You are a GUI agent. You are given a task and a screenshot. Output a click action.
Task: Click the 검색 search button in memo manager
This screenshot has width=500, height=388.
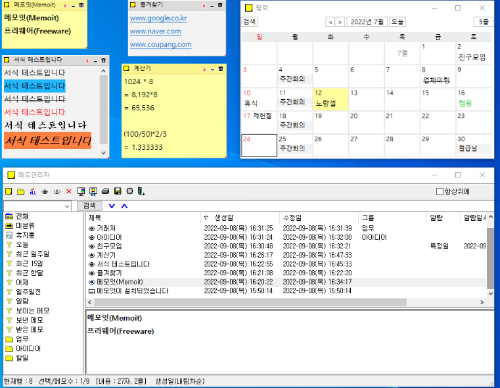(x=89, y=206)
